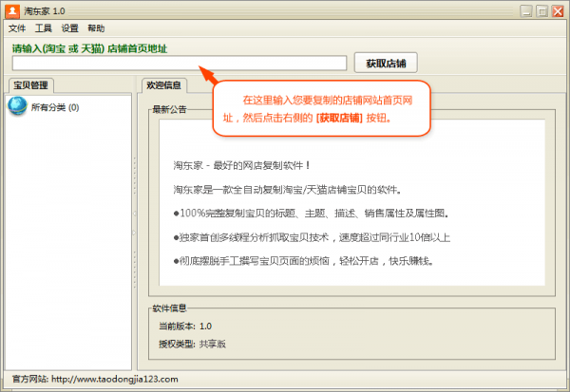Viewport: 570px width, 392px height.
Task: Open the 帮助 menu
Action: tap(96, 28)
